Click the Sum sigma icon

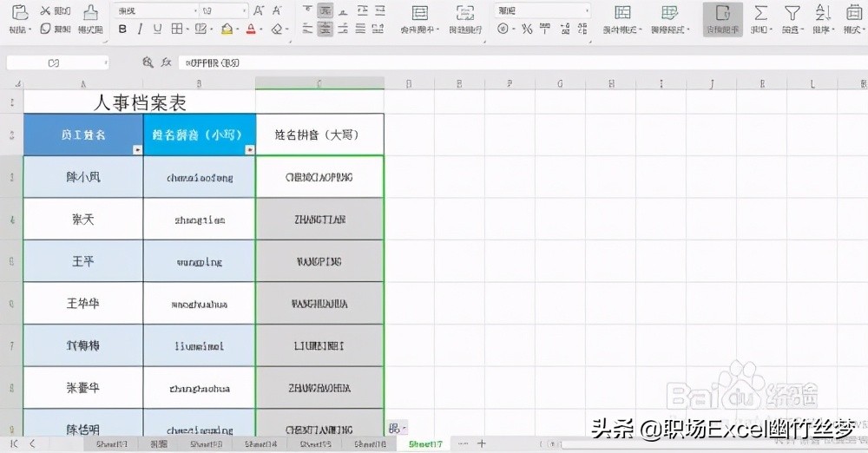coord(761,13)
